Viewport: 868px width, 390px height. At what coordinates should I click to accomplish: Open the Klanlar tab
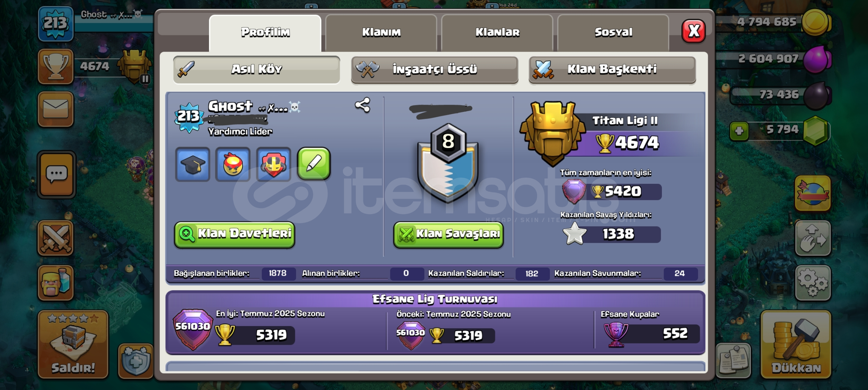click(497, 32)
